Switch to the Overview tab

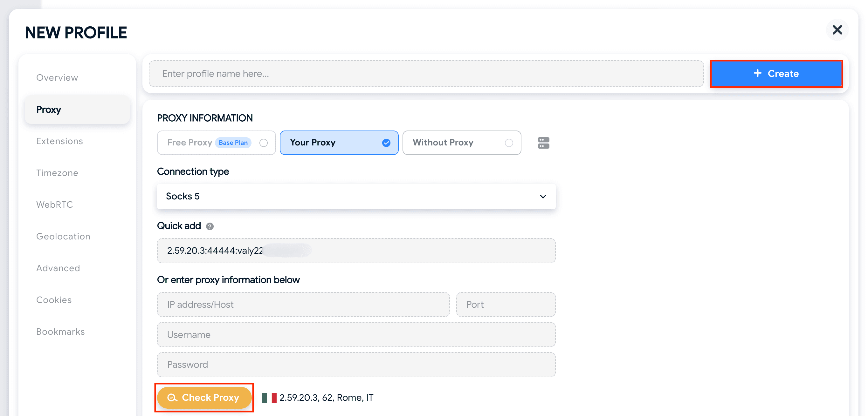click(57, 77)
